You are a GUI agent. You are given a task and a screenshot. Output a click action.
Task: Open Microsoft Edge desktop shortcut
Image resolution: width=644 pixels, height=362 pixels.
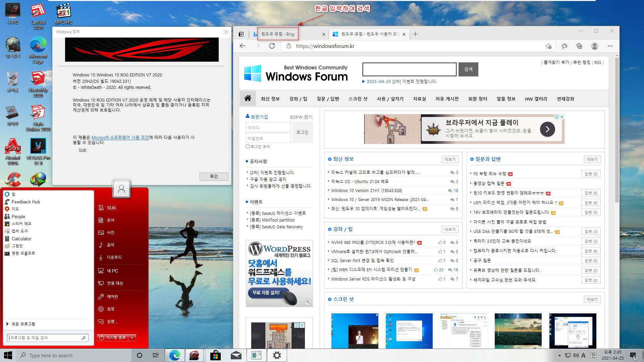[38, 50]
